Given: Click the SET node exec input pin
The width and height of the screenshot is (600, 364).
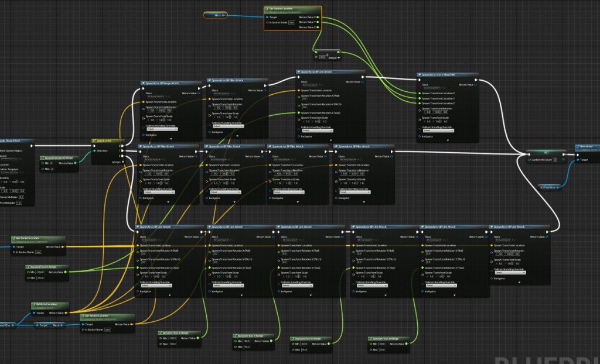Looking at the screenshot, I should (x=530, y=154).
